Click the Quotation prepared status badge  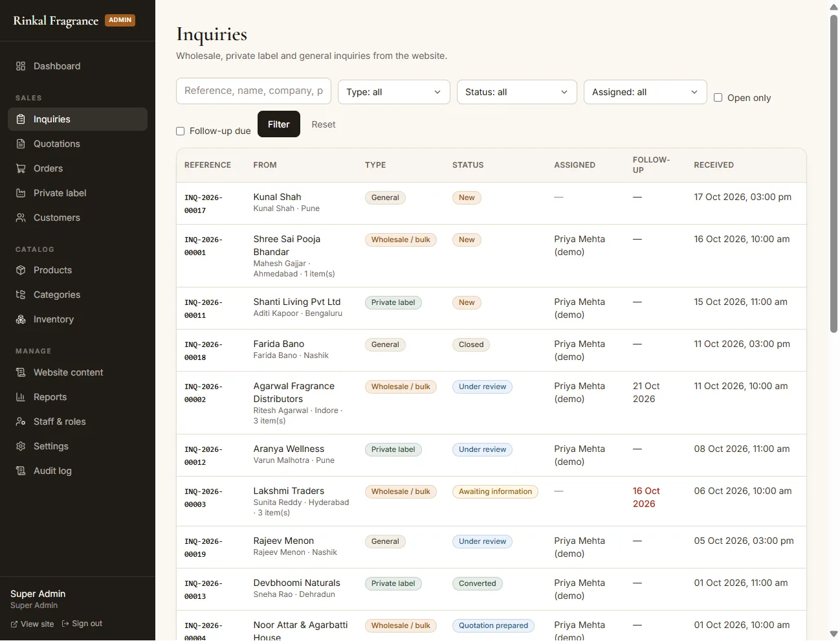493,625
